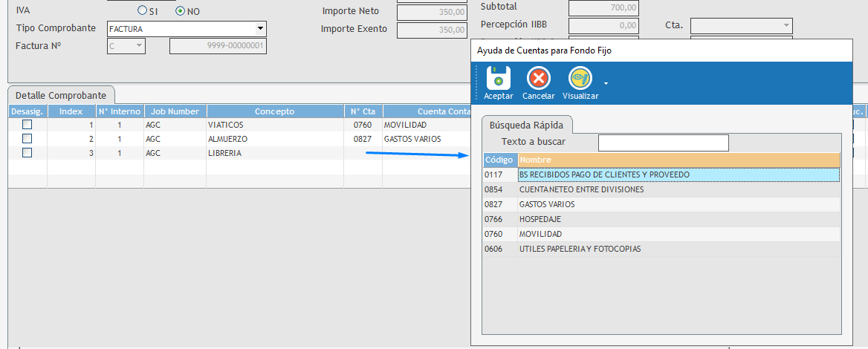Viewport: 868px width, 349px height.
Task: Sort by the Nombre column header
Action: (678, 160)
